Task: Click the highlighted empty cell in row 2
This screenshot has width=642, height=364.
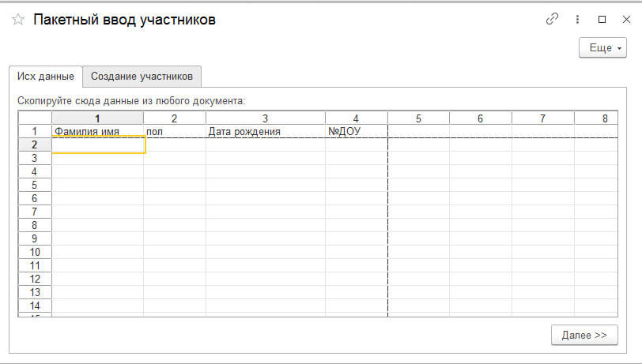Action: tap(98, 145)
